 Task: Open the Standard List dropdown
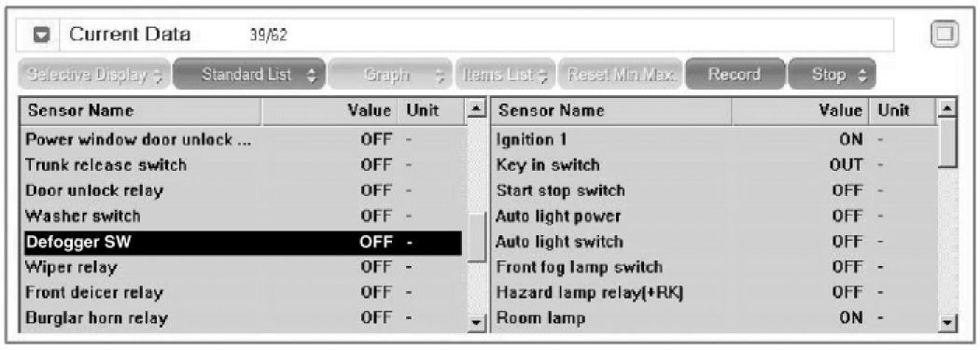(249, 75)
